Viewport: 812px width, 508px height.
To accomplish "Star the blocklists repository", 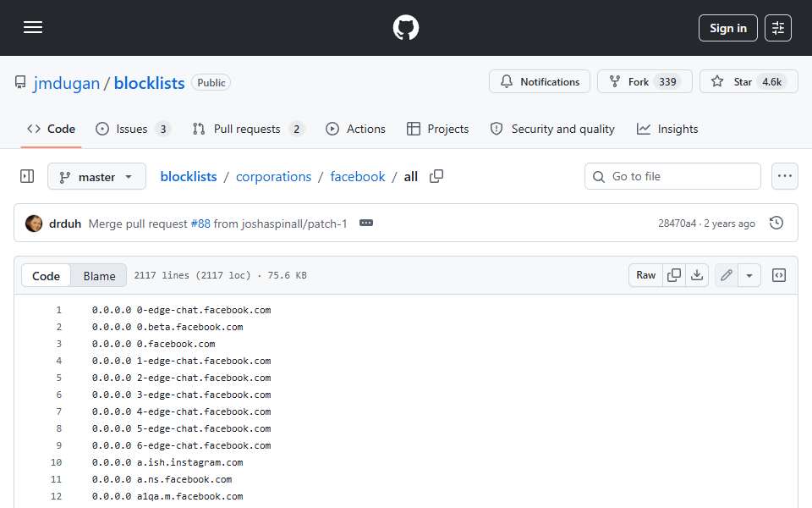I will [749, 81].
